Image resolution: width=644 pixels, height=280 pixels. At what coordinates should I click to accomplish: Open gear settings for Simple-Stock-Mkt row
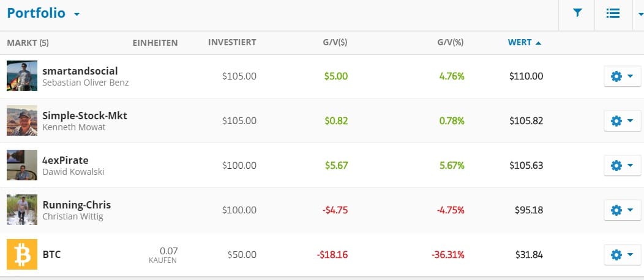(622, 121)
